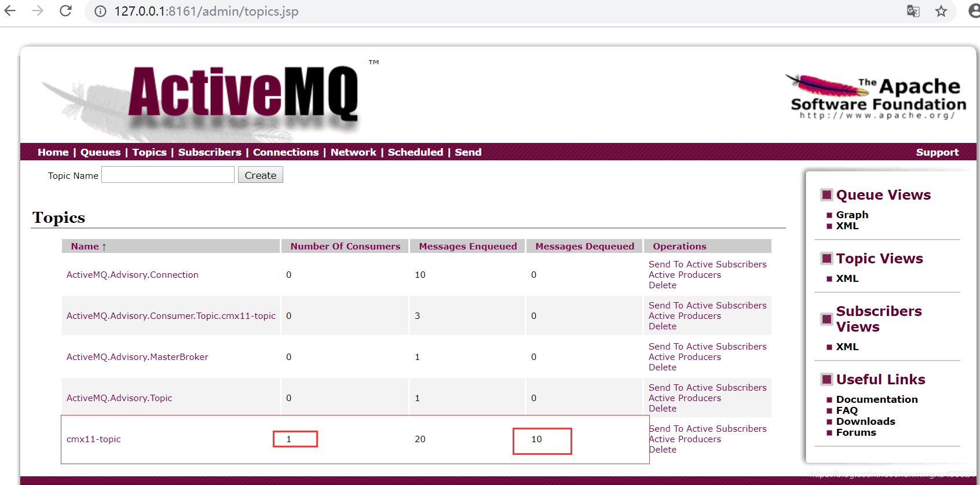The width and height of the screenshot is (980, 485).
Task: Delete the ActiveMQ.Advisory.Connection topic
Action: (663, 285)
